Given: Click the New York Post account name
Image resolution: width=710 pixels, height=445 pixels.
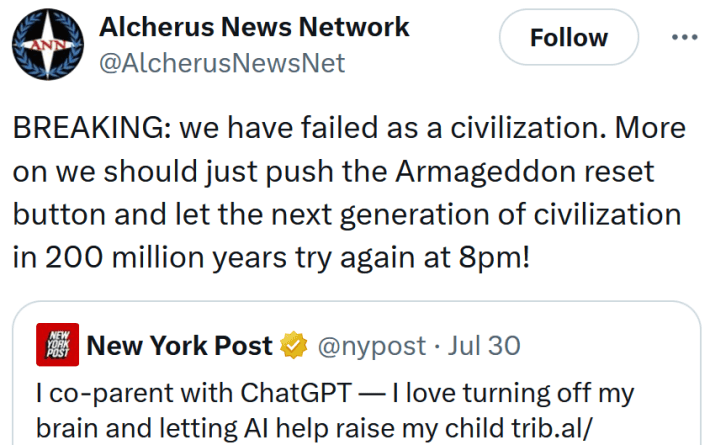Looking at the screenshot, I should [x=180, y=346].
